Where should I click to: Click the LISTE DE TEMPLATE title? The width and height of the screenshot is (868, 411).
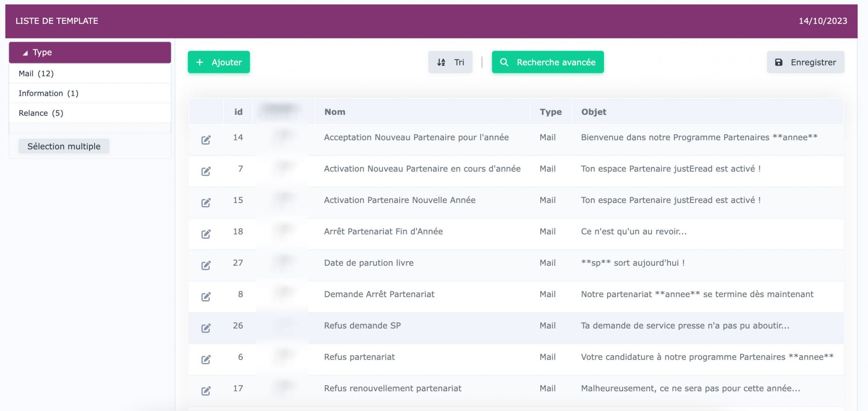pos(57,21)
